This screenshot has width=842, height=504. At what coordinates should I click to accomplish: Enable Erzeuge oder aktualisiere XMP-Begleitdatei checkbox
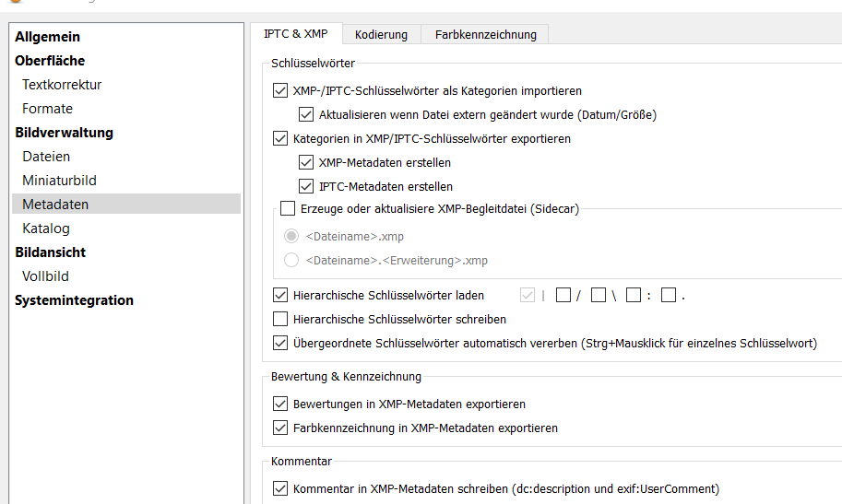[x=289, y=209]
